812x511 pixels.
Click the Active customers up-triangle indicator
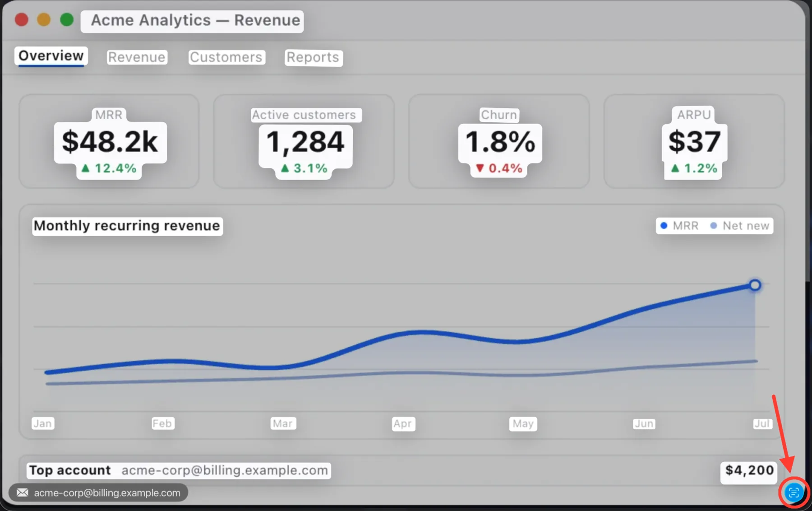285,168
